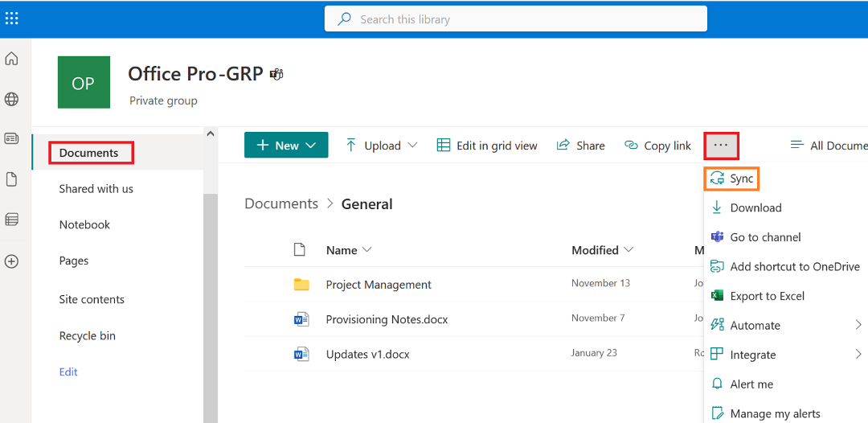Screen dimensions: 868x423
Task: Open the Create plus icon in left rail
Action: pyautogui.click(x=11, y=261)
